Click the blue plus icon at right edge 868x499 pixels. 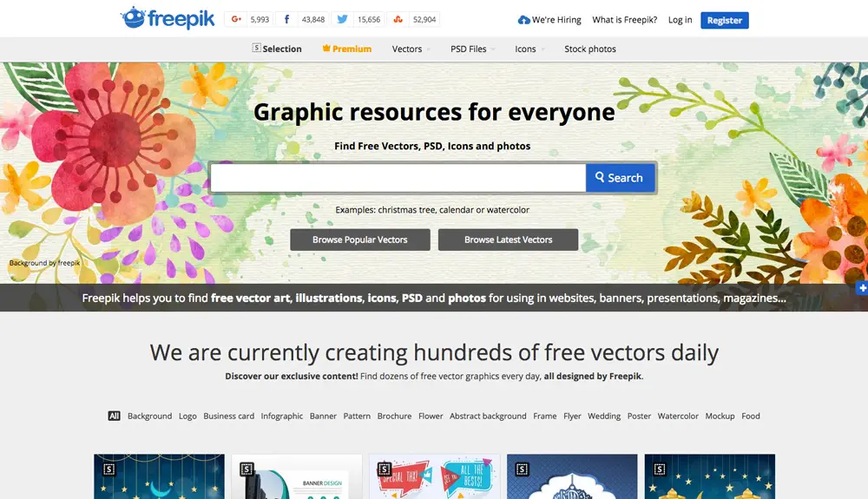[862, 287]
